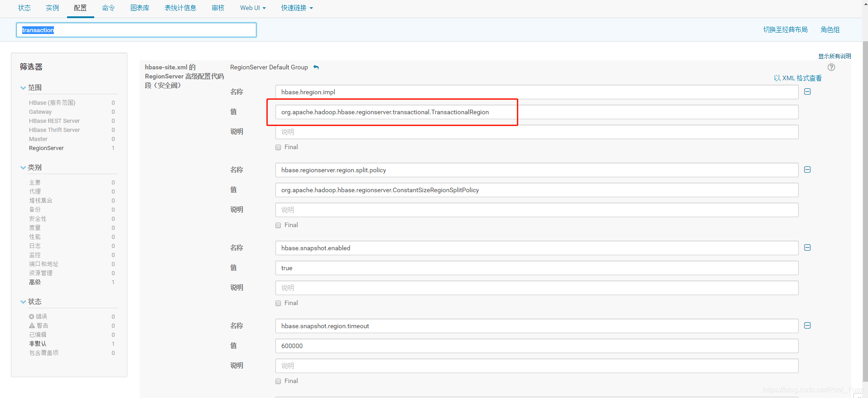The height and width of the screenshot is (398, 868).
Task: Click 切换至经典布局 link
Action: tap(785, 29)
